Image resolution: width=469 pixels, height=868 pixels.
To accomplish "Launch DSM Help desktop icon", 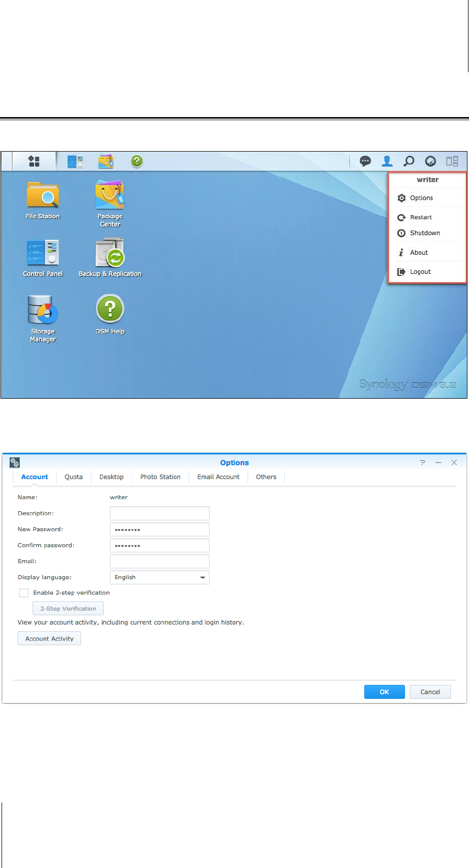I will click(110, 315).
